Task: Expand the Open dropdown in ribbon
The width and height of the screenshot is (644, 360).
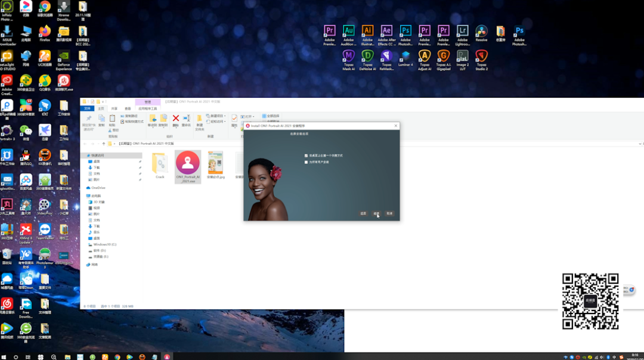Action: (253, 117)
